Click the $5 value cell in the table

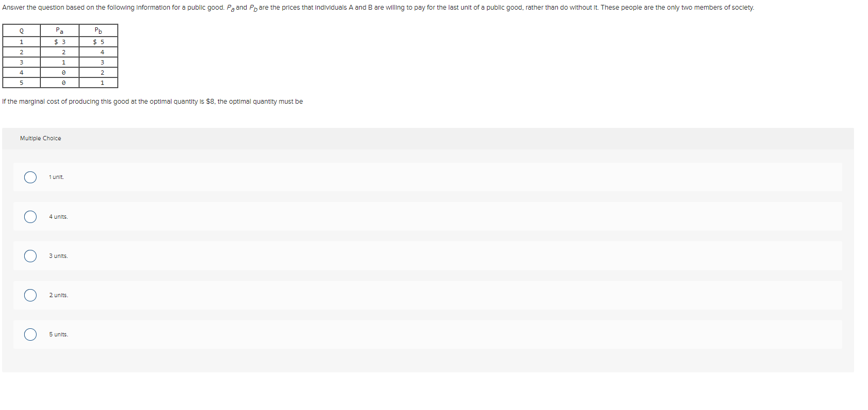(x=98, y=41)
